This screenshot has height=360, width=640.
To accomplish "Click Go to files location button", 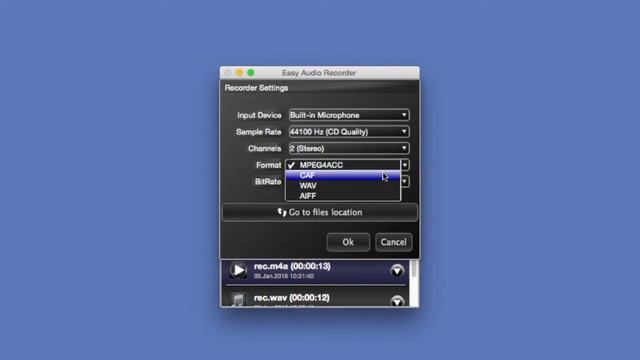I will tap(320, 212).
